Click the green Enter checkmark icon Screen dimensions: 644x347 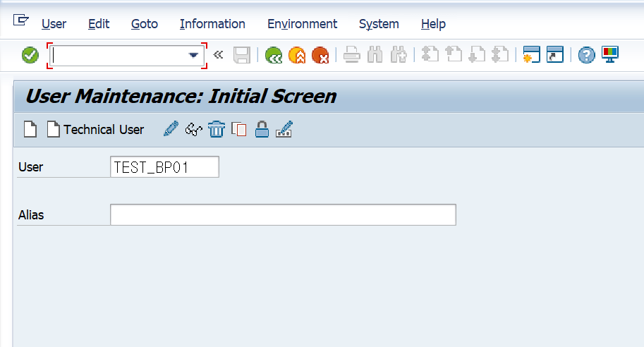pos(30,55)
